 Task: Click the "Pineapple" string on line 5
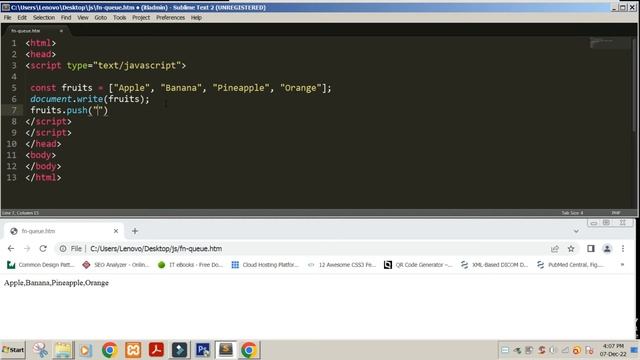241,88
